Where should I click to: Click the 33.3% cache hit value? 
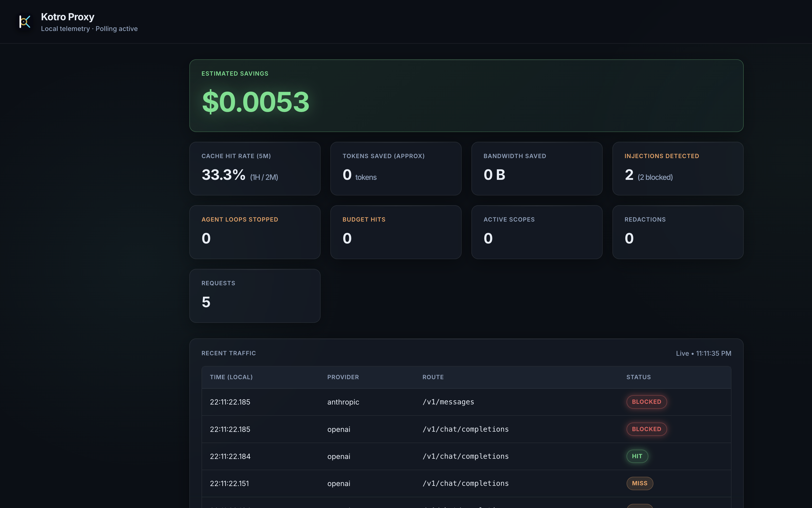click(223, 175)
